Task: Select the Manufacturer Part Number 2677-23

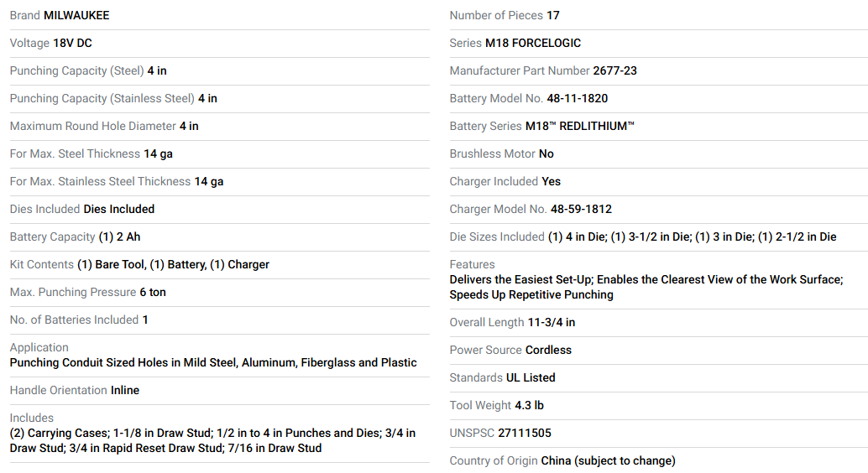Action: click(x=614, y=70)
